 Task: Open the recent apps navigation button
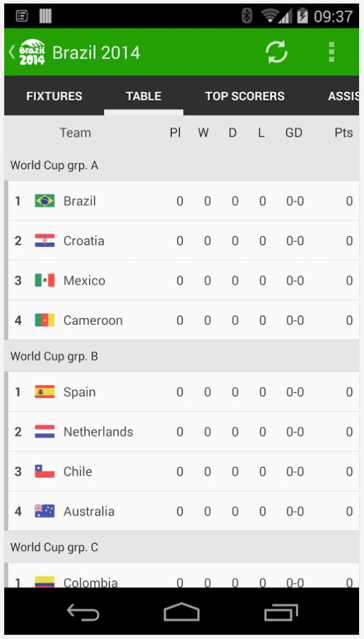[x=281, y=613]
